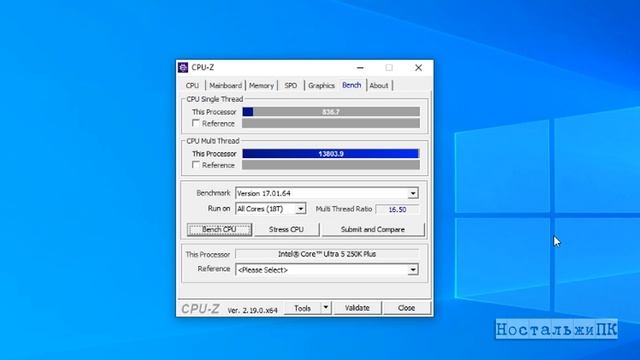Screen dimensions: 640x360
Task: Click the Tools button
Action: (302, 308)
